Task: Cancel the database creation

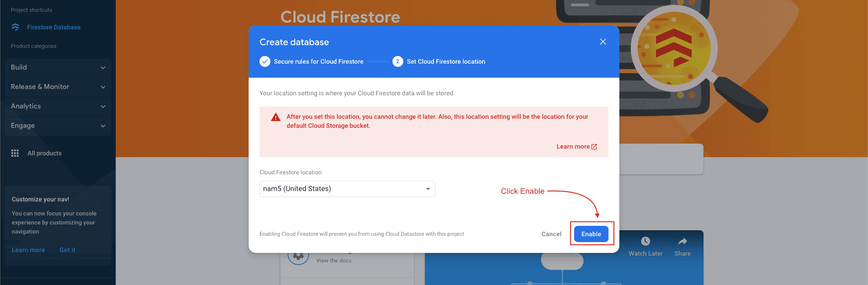Action: (x=551, y=234)
